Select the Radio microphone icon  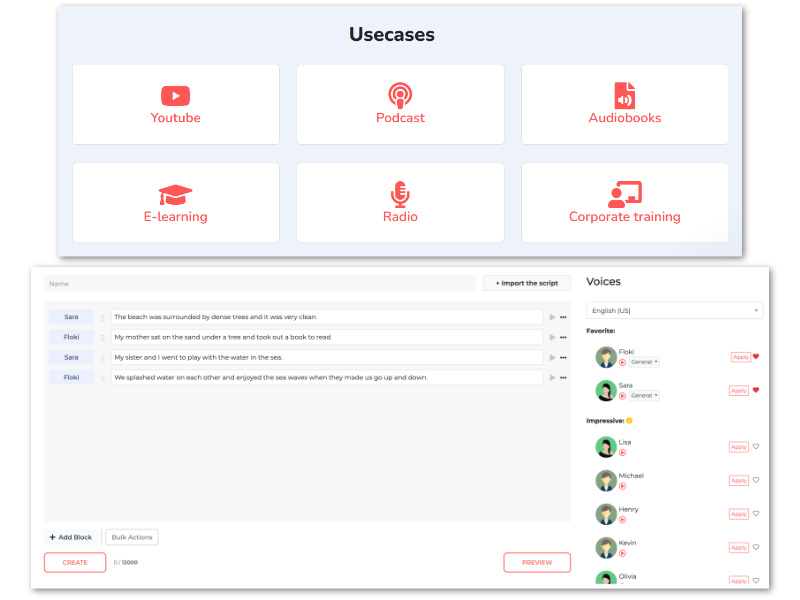[x=400, y=194]
